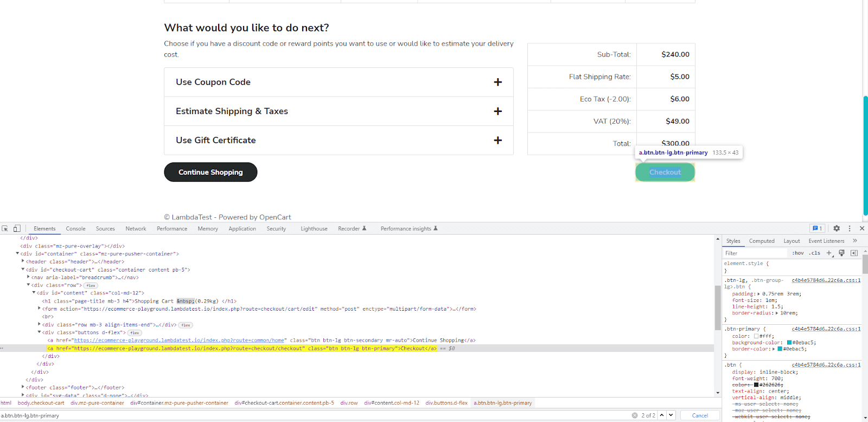868x422 pixels.
Task: Click the new style rule plus icon
Action: [829, 253]
